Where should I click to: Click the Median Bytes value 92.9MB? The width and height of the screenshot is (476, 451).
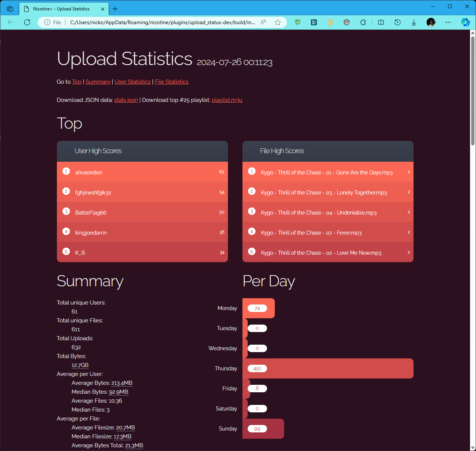[119, 392]
